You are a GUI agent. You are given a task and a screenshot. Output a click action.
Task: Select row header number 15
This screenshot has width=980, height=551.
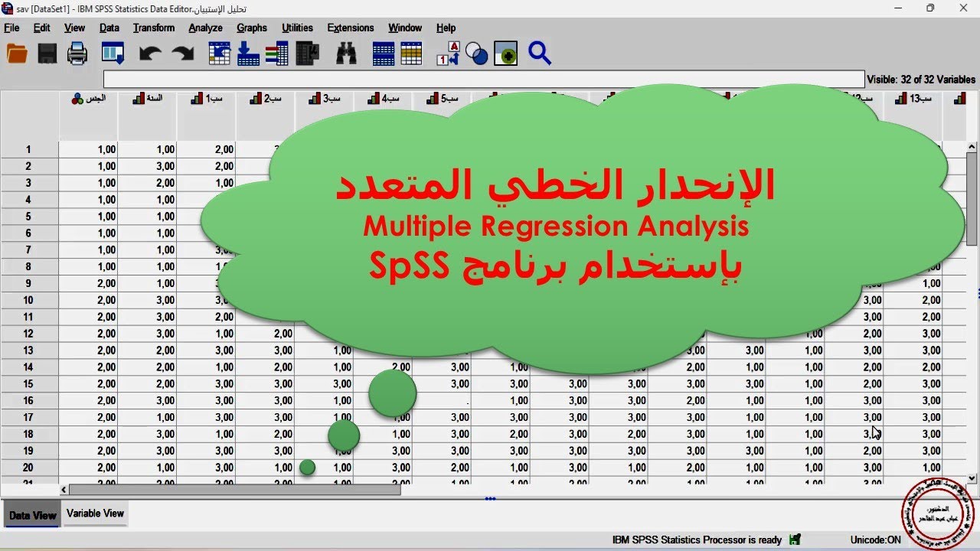point(29,383)
